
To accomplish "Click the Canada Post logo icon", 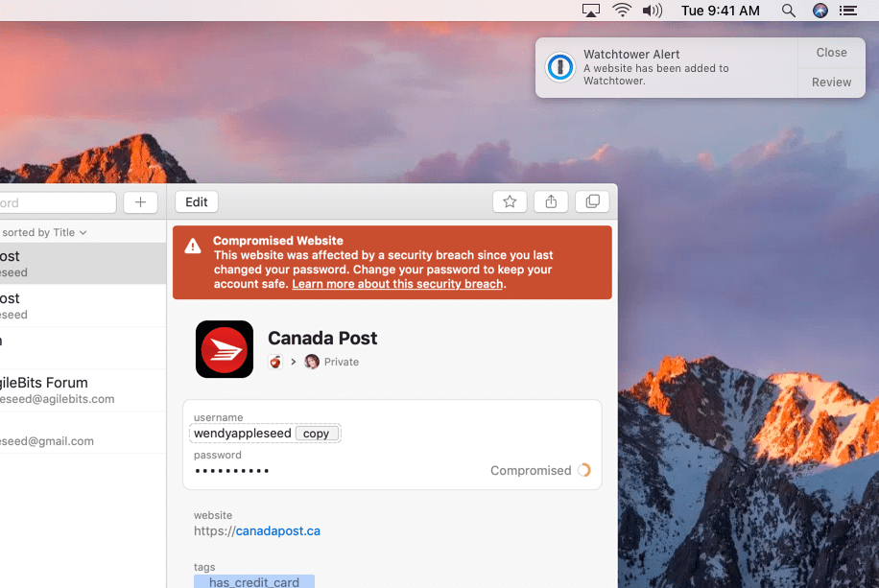I will (224, 348).
